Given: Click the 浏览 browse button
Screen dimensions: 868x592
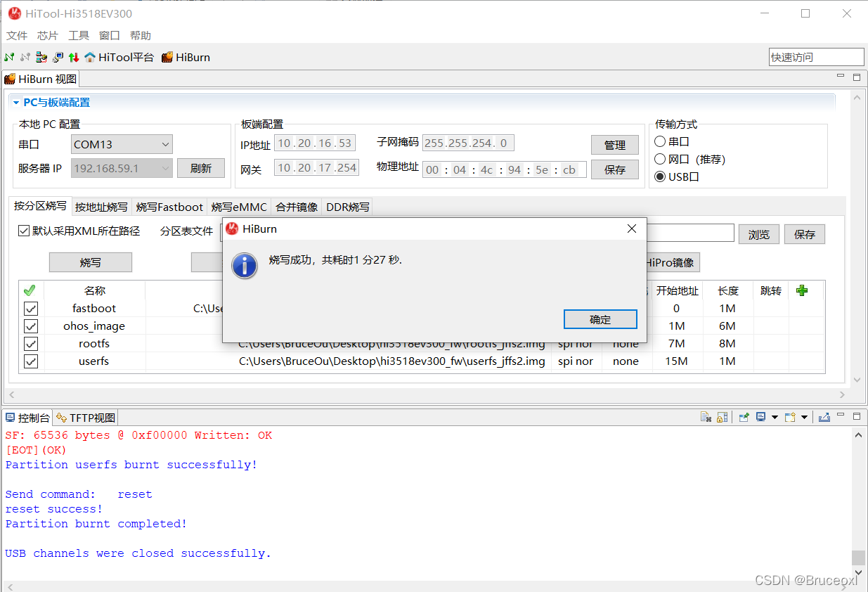Looking at the screenshot, I should click(x=759, y=234).
